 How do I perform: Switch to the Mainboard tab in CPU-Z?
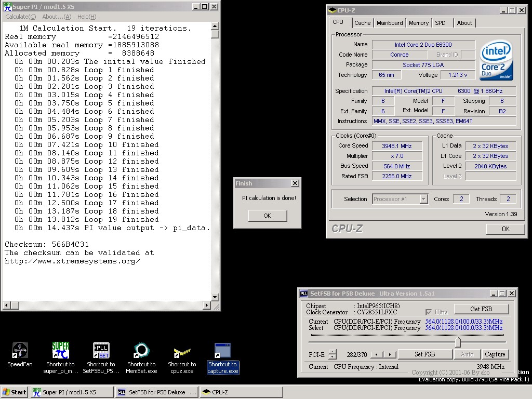pyautogui.click(x=390, y=23)
